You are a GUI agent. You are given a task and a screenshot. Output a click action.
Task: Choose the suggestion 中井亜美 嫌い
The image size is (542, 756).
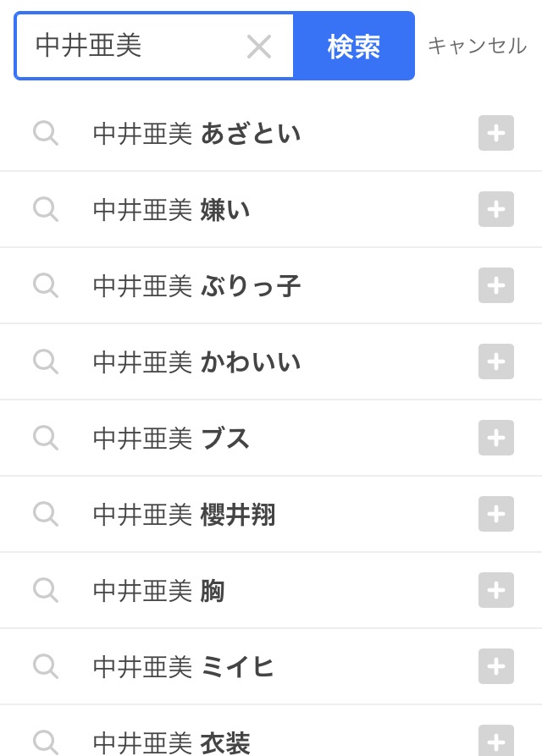(171, 210)
